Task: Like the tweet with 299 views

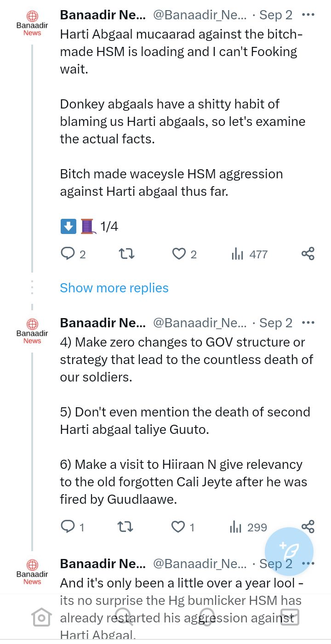Action: click(183, 527)
